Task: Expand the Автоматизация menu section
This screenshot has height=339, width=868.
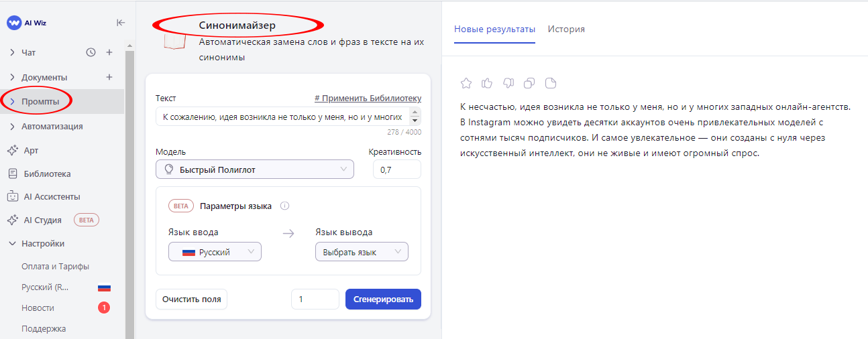Action: point(13,126)
